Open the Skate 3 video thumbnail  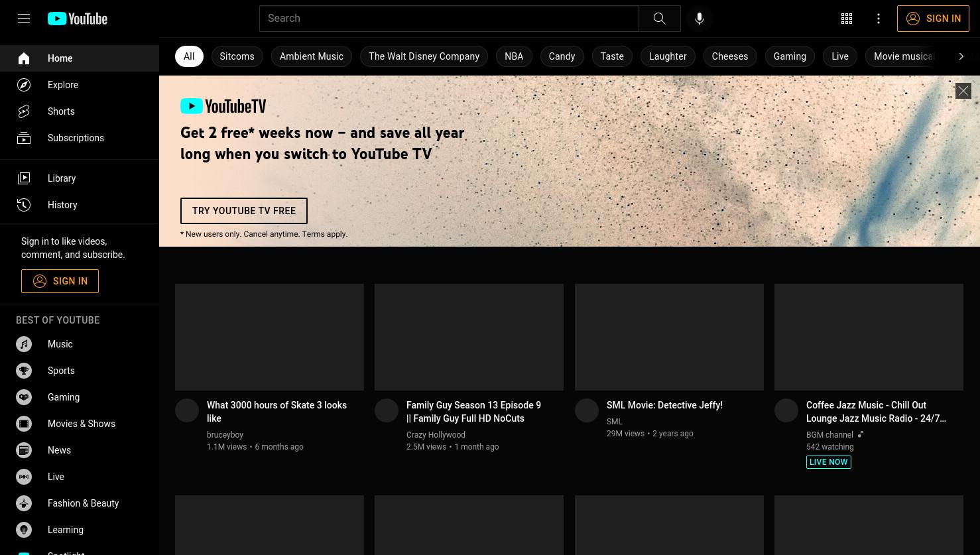click(x=269, y=337)
